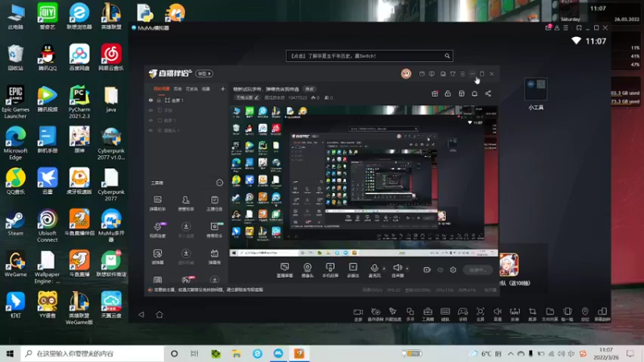Open the 直播伴侣 hamburger menu
Screen dimensions: 644x362
click(x=462, y=74)
